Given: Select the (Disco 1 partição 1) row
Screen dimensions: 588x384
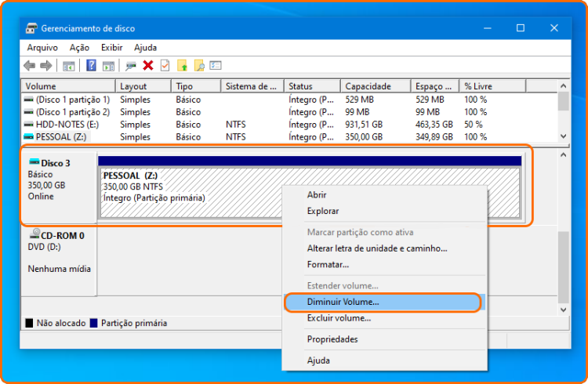Looking at the screenshot, I should 289,100.
